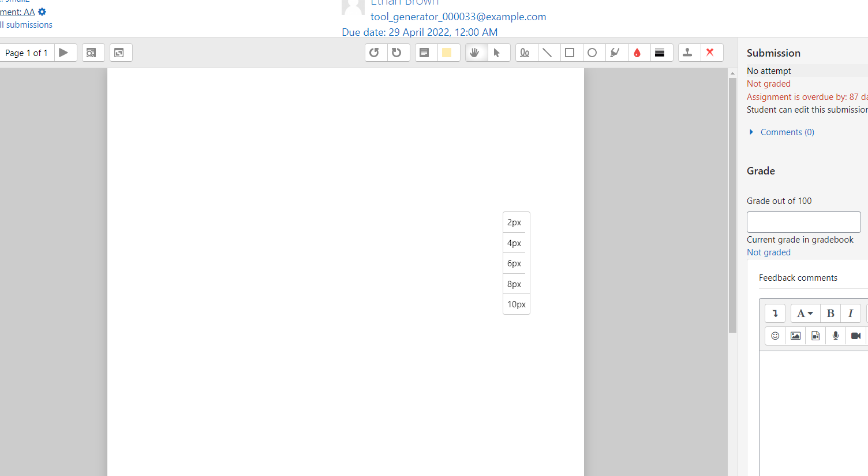Insert media file in feedback comments
Screen dimensions: 868x476
(x=815, y=336)
